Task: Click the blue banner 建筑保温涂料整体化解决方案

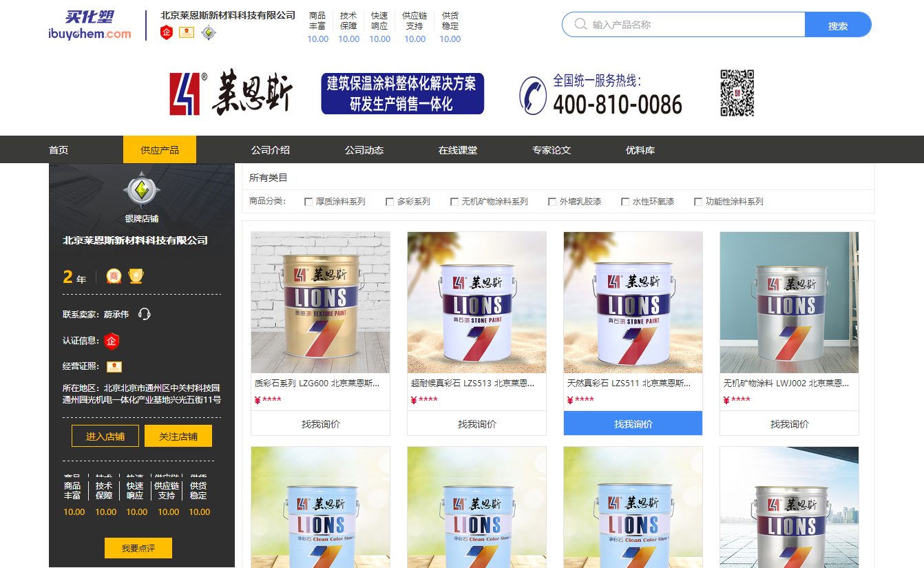Action: click(403, 94)
